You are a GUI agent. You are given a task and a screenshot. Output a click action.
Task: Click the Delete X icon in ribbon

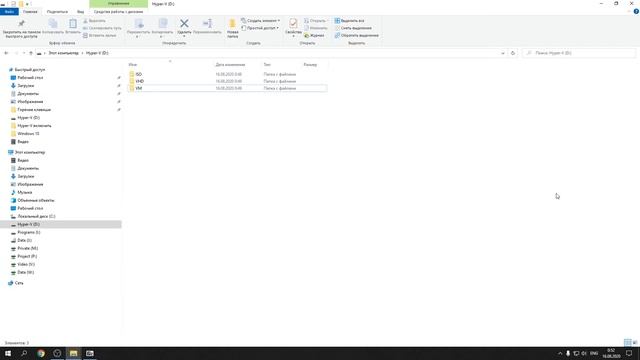[184, 24]
